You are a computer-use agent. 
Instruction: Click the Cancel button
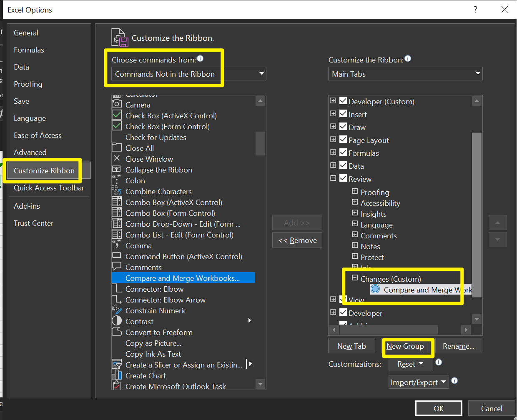coord(492,408)
